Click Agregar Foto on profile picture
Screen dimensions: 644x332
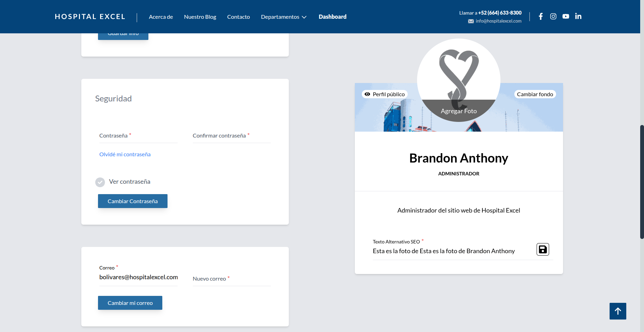[458, 111]
